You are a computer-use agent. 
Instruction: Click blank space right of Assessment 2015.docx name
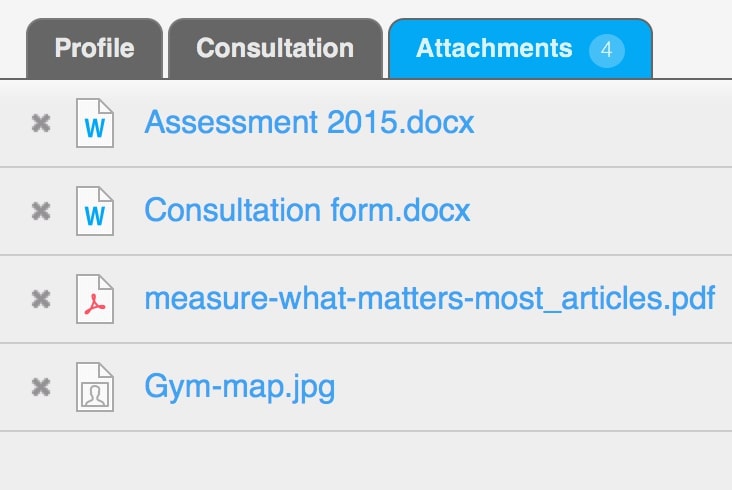point(600,123)
